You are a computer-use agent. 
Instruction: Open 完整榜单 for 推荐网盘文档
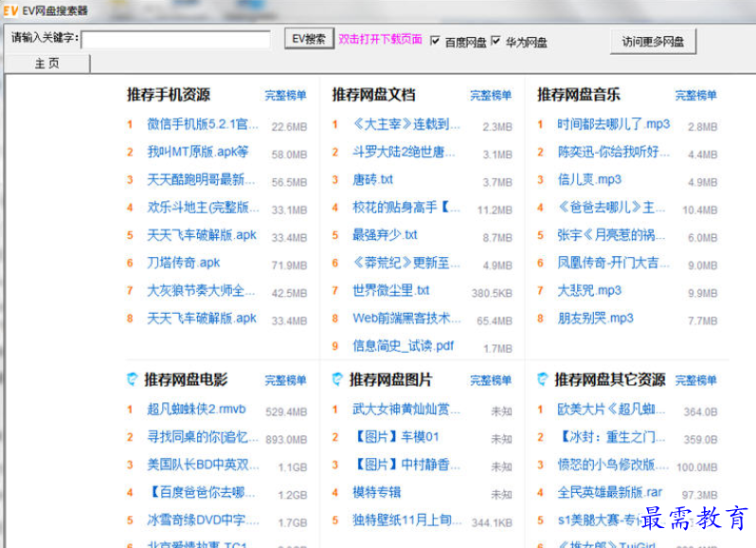[x=491, y=96]
